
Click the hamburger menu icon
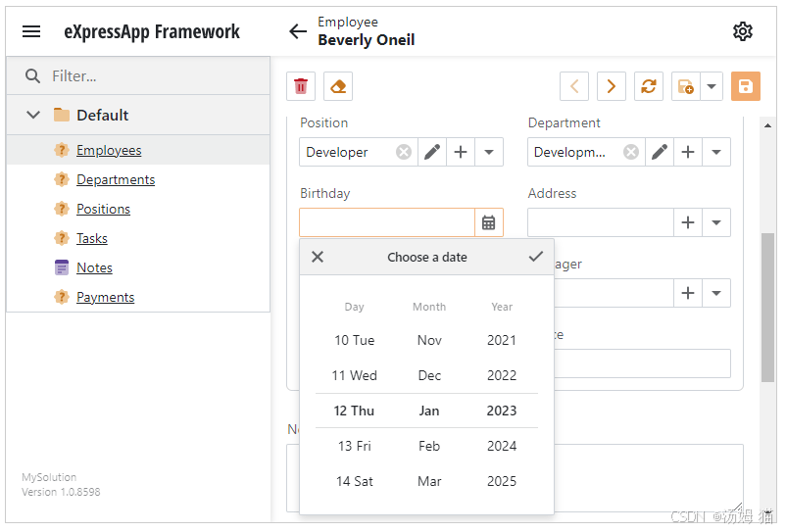[x=31, y=31]
